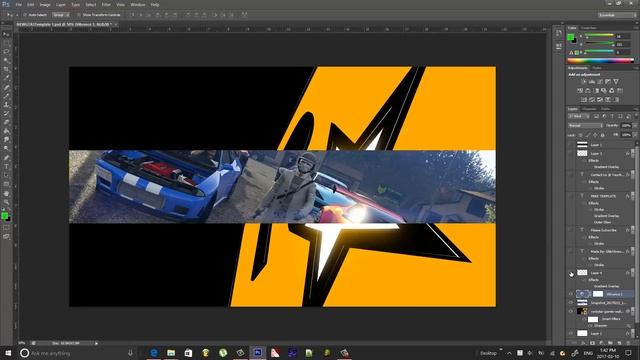The height and width of the screenshot is (360, 640).
Task: Switch to the Swatches tab
Action: (589, 28)
